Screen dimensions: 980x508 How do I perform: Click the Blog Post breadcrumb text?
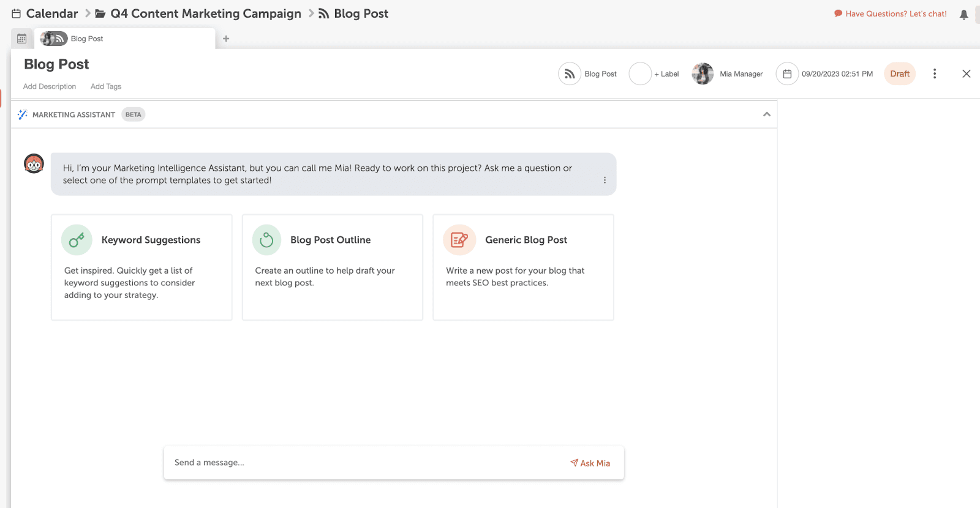(361, 13)
